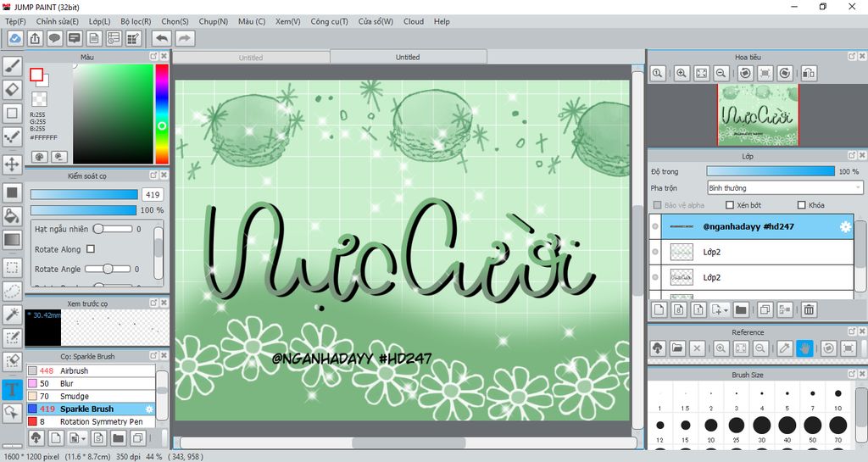The width and height of the screenshot is (868, 462).
Task: Click the Độ trong layer opacity slider
Action: 771,171
